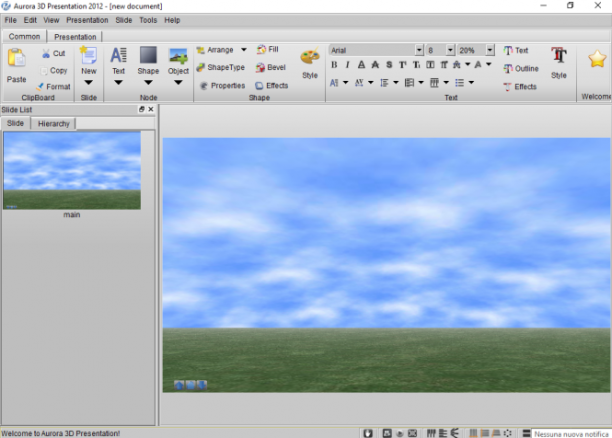
Task: Open the Arial font dropdown
Action: click(x=419, y=50)
